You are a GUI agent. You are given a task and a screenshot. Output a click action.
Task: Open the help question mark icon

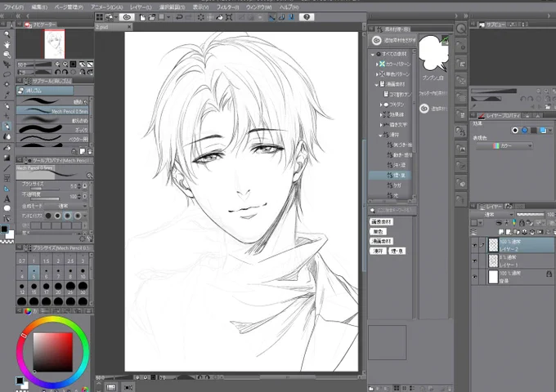tap(307, 17)
